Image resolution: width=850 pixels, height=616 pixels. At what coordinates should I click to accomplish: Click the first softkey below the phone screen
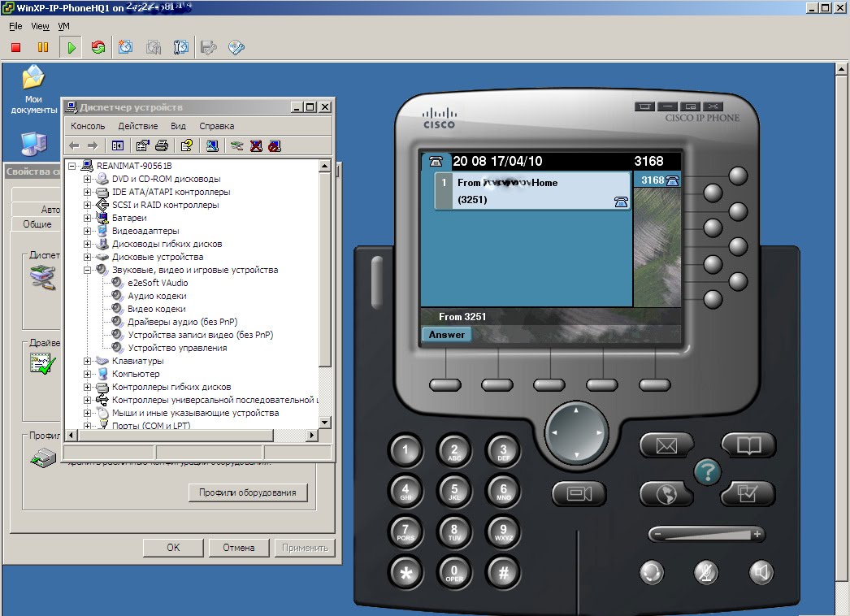point(445,385)
